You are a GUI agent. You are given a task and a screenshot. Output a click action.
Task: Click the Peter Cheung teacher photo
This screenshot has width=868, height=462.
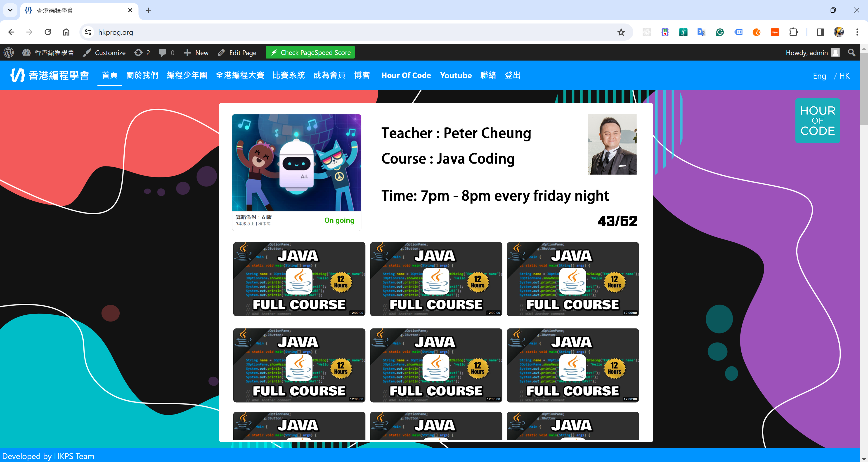click(612, 144)
